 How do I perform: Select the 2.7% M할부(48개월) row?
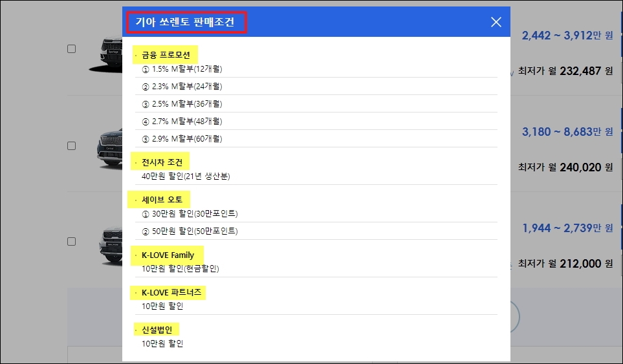[x=316, y=121]
